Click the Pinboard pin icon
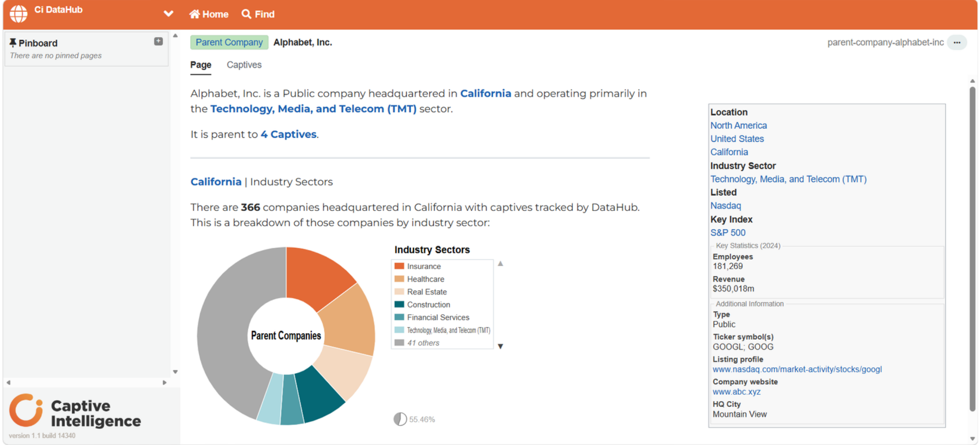This screenshot has height=445, width=980. pyautogui.click(x=13, y=43)
